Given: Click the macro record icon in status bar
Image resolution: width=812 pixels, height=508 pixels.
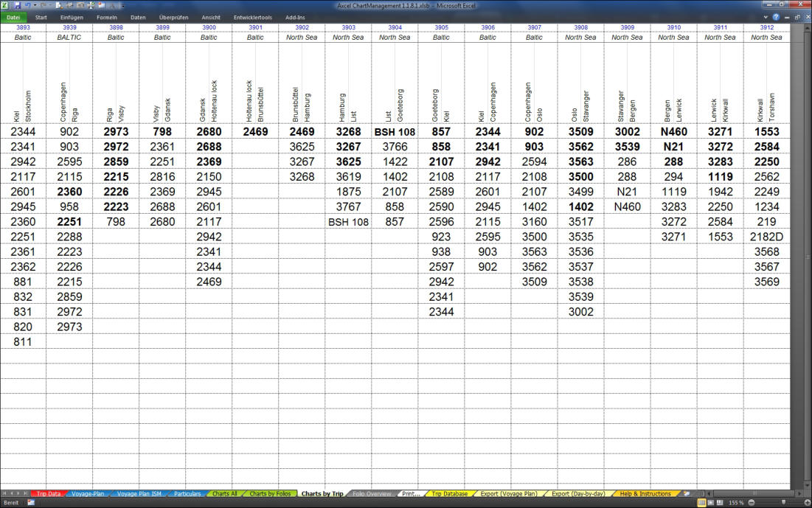Looking at the screenshot, I should 31,502.
